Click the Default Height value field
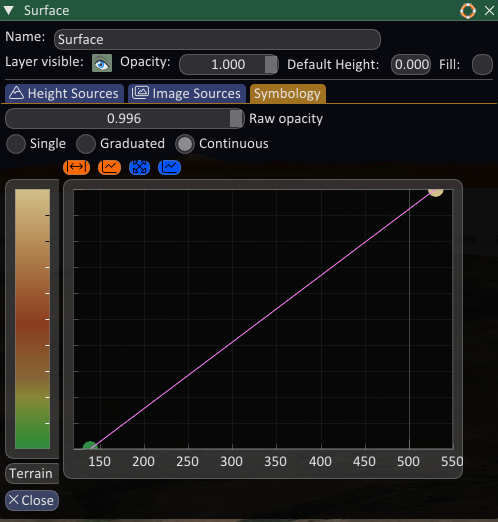498x522 pixels. 411,64
